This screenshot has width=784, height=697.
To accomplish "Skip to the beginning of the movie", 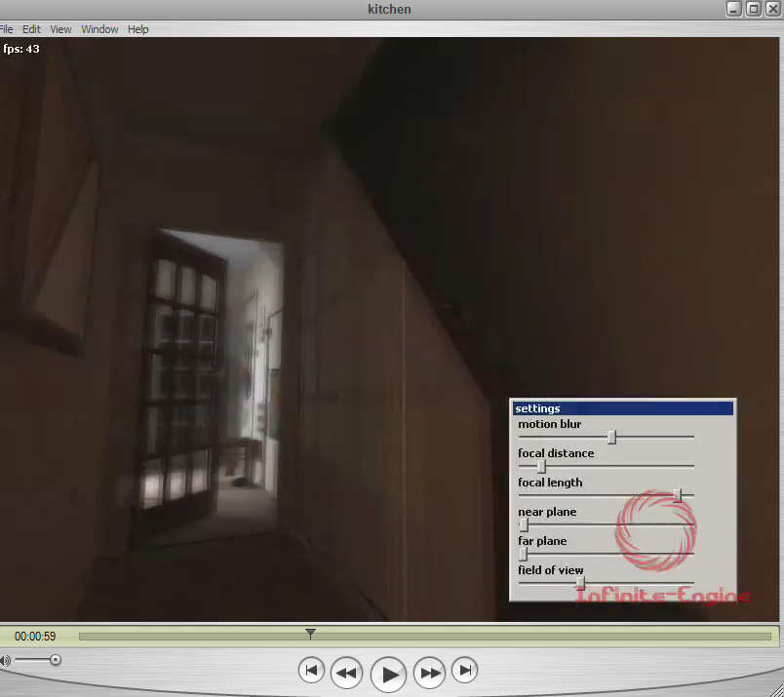I will click(311, 671).
